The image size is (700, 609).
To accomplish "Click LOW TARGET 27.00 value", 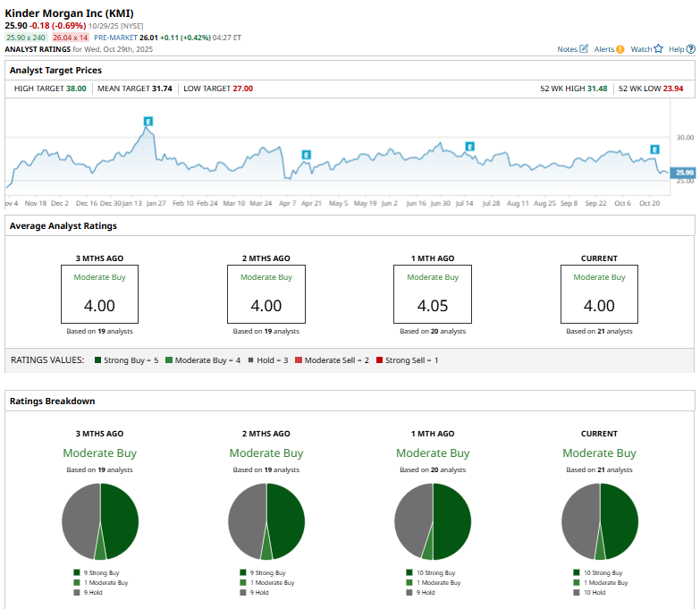I will pyautogui.click(x=243, y=89).
